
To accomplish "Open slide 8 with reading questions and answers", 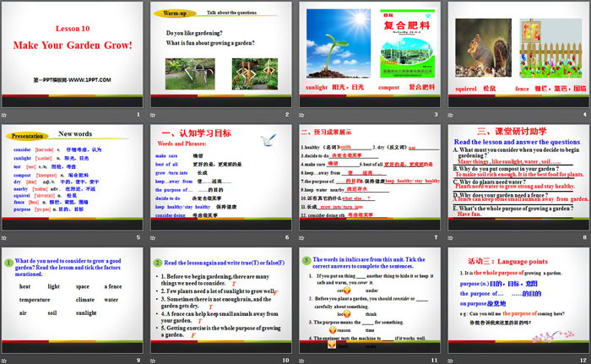I will tap(517, 182).
